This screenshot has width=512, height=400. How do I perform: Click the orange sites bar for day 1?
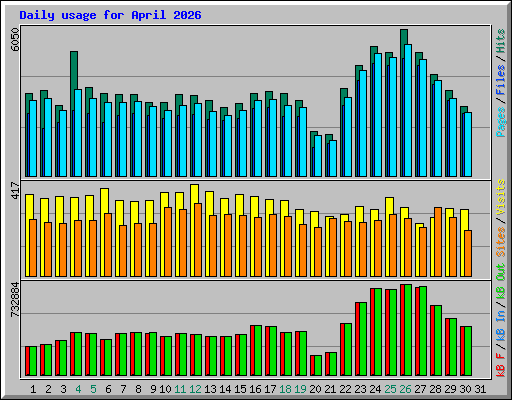click(x=33, y=248)
